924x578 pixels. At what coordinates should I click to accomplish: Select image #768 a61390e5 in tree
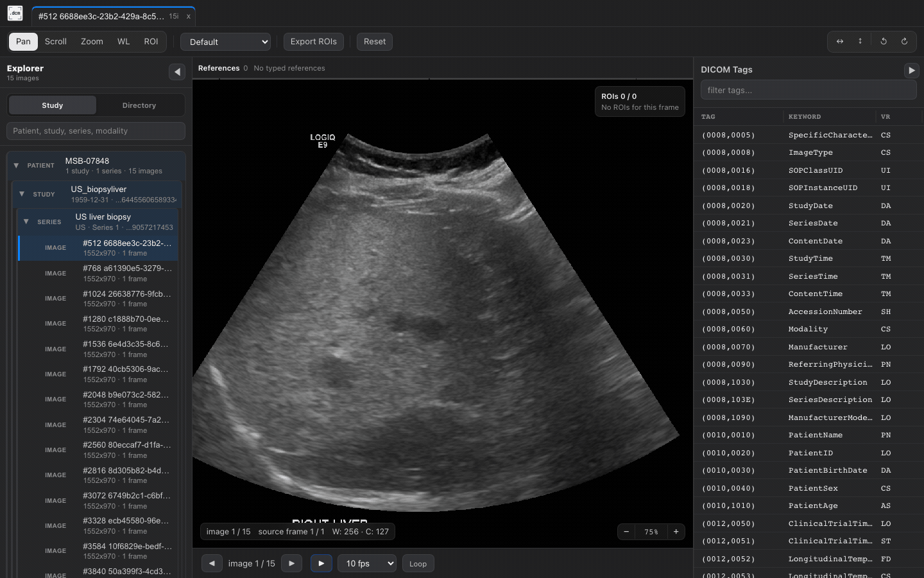point(98,274)
